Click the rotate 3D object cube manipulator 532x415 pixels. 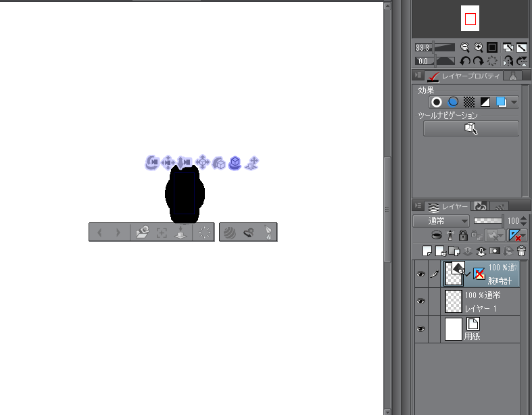(219, 163)
